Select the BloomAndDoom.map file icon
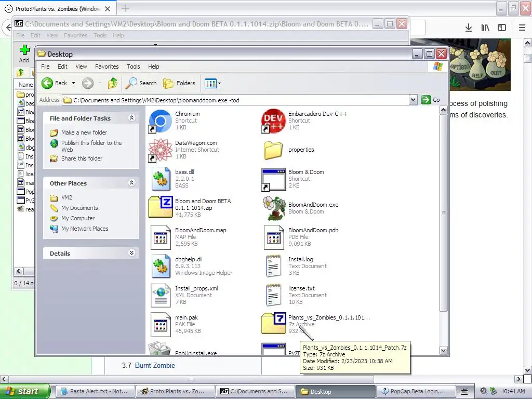532x399 pixels. click(160, 237)
